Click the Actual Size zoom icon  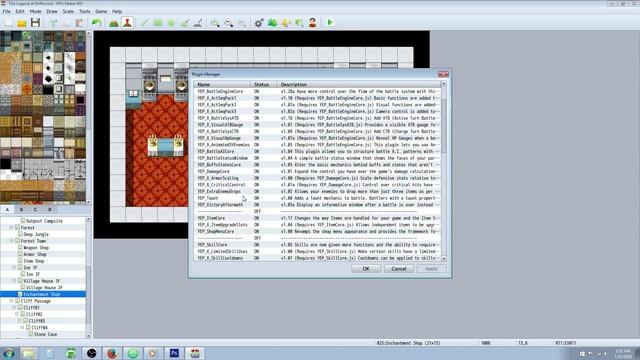coord(242,23)
